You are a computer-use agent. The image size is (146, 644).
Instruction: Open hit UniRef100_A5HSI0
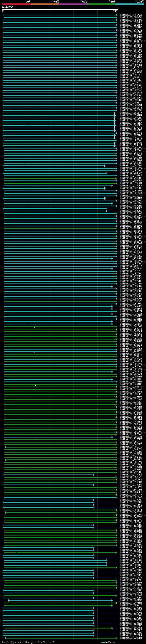(131, 103)
